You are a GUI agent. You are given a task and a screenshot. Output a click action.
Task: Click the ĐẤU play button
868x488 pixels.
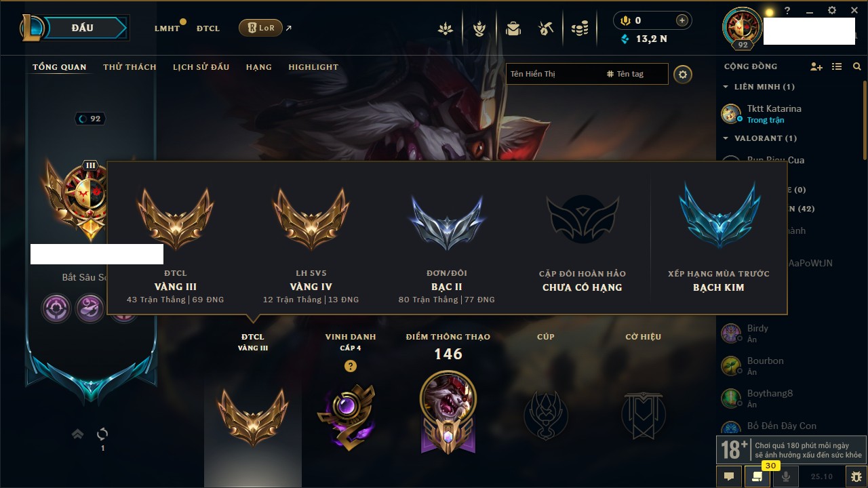pyautogui.click(x=81, y=28)
